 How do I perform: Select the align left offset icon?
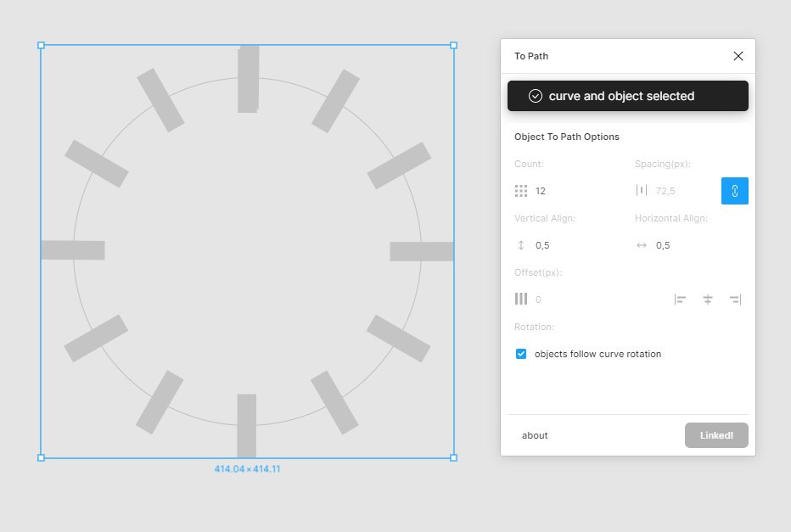point(680,300)
